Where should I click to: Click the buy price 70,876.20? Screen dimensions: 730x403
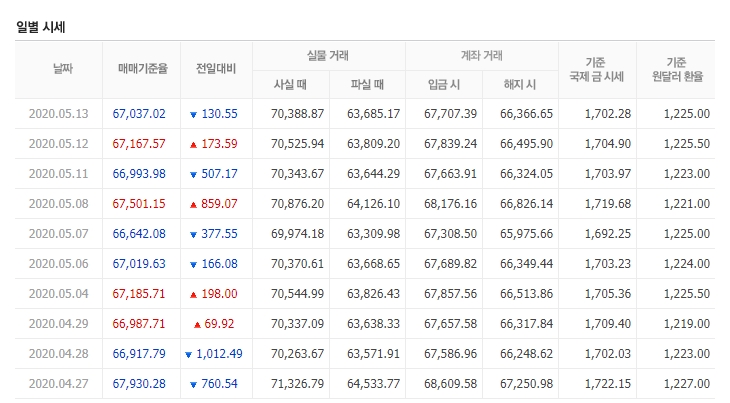tap(297, 204)
